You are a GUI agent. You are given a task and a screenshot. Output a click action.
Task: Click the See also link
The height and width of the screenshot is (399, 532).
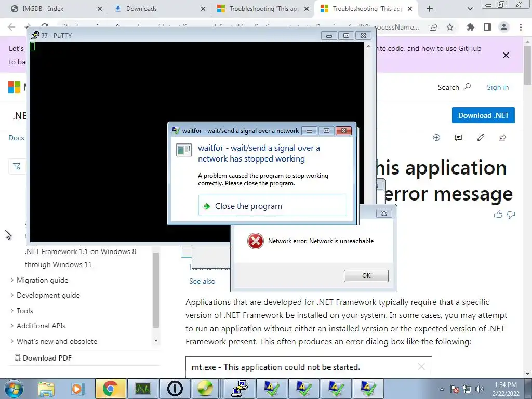pyautogui.click(x=202, y=281)
